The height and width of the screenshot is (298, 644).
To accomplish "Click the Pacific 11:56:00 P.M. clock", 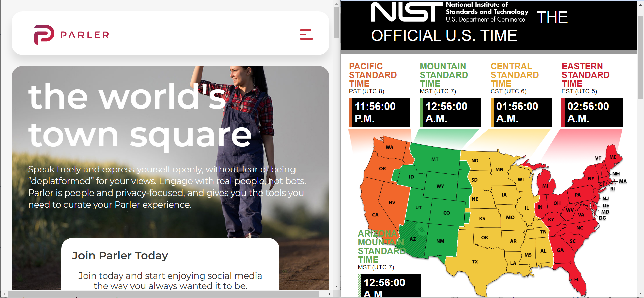I will coord(379,113).
